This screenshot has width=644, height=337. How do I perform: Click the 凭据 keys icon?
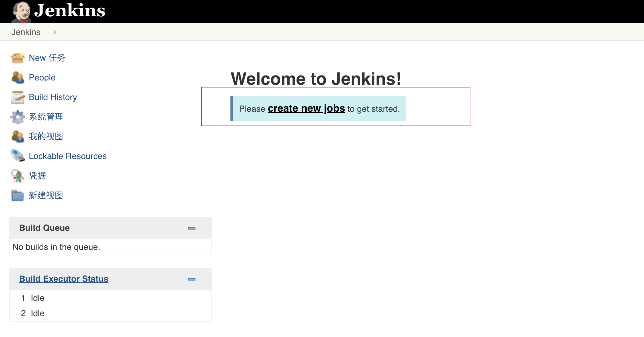pos(18,176)
